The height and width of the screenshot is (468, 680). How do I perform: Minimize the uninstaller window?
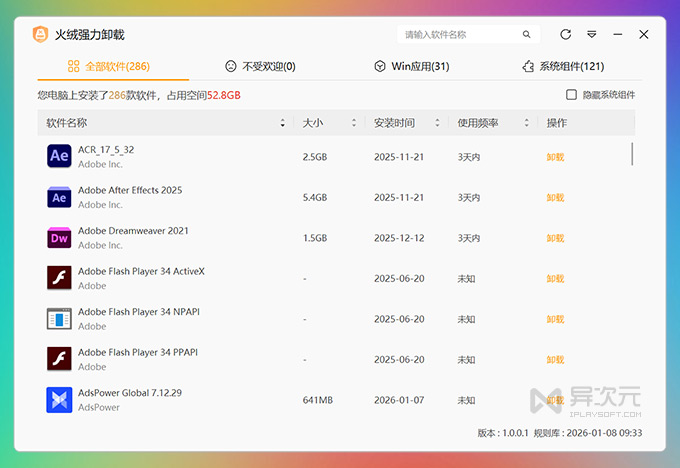(x=618, y=34)
